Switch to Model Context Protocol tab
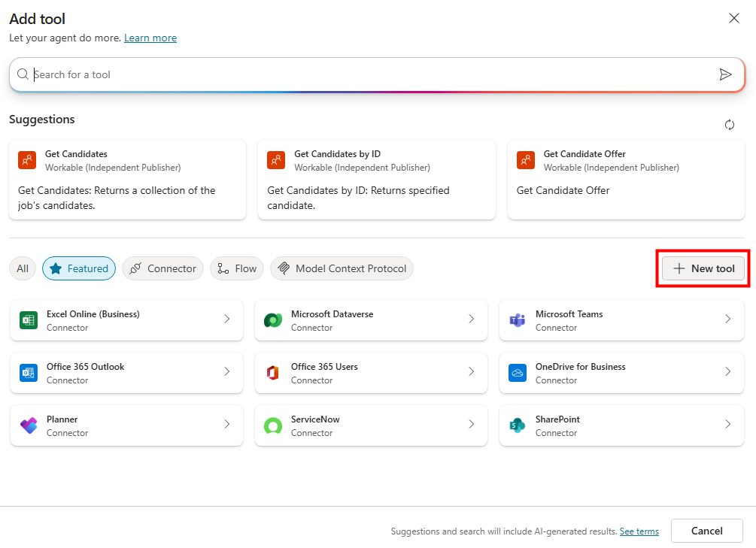The image size is (756, 548). point(342,268)
